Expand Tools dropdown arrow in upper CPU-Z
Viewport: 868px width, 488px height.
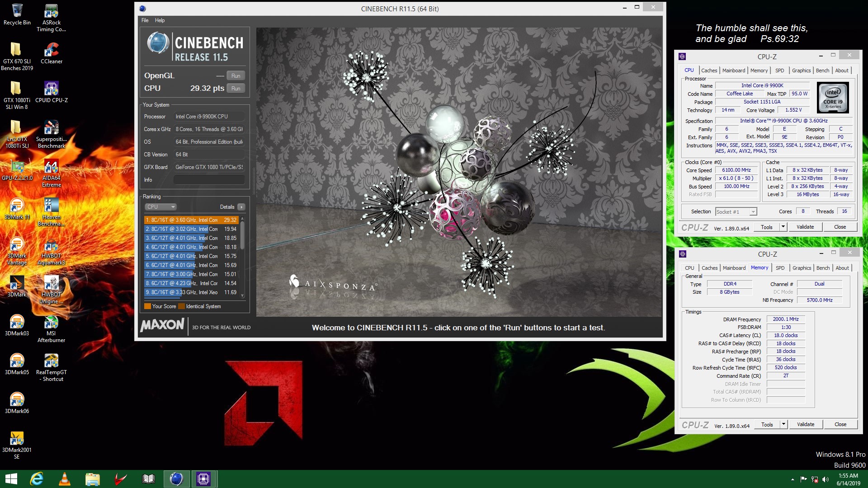(783, 227)
